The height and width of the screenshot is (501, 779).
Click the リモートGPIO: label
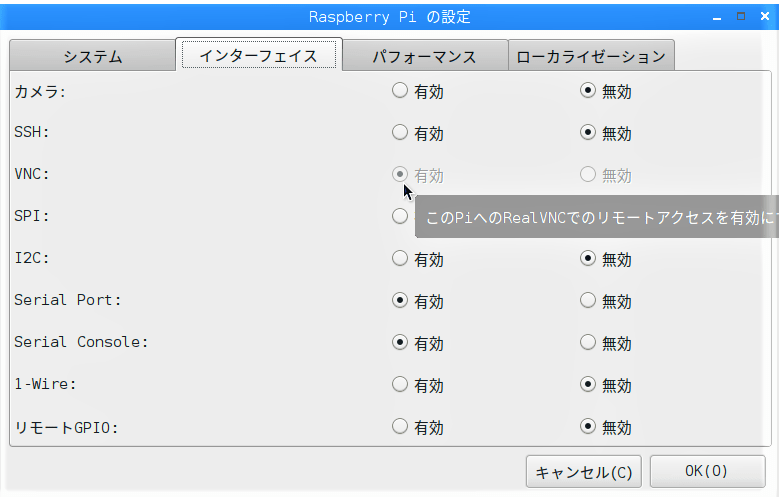click(x=66, y=427)
